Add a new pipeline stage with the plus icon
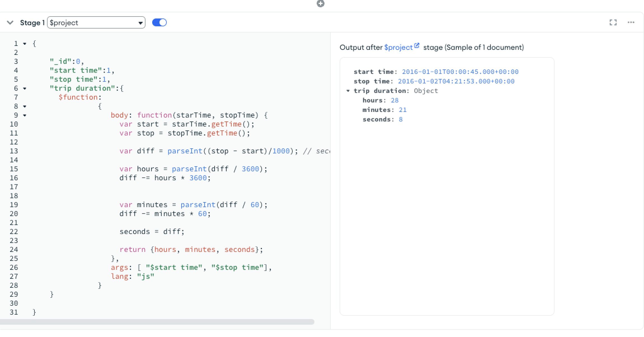 coord(321,4)
